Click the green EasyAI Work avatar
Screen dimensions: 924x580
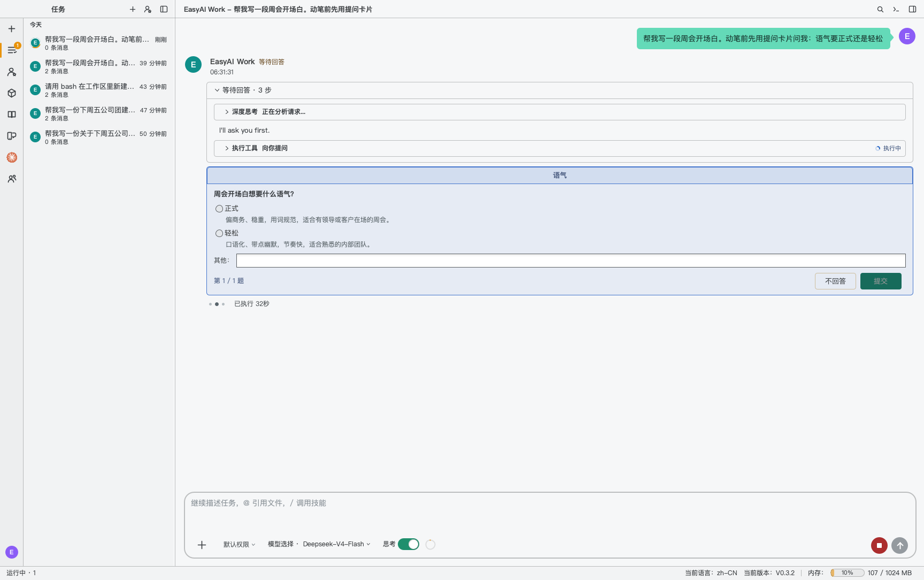tap(193, 65)
